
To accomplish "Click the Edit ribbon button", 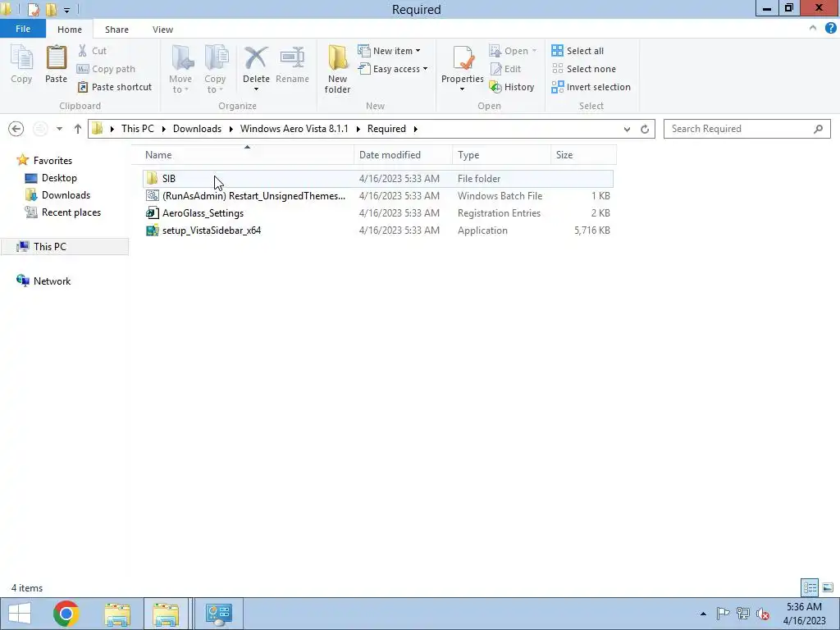I will tap(505, 69).
